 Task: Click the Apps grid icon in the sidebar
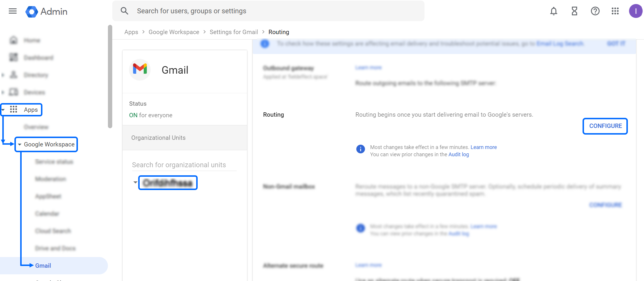click(14, 109)
